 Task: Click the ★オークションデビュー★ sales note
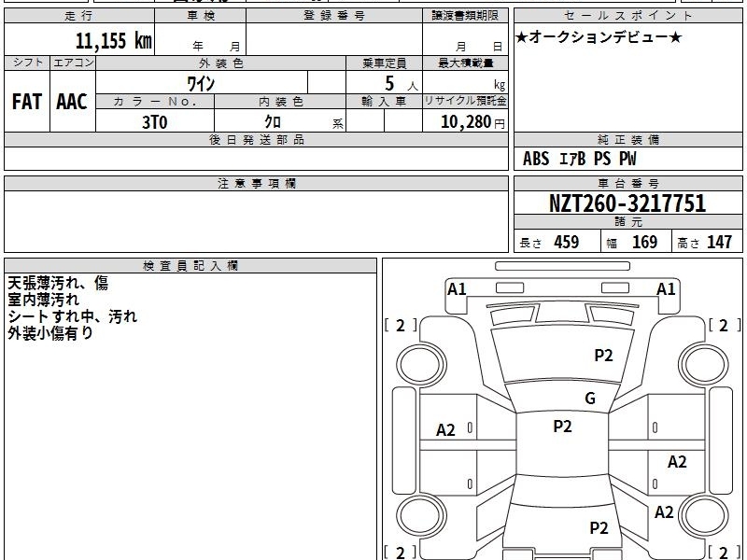coord(599,37)
